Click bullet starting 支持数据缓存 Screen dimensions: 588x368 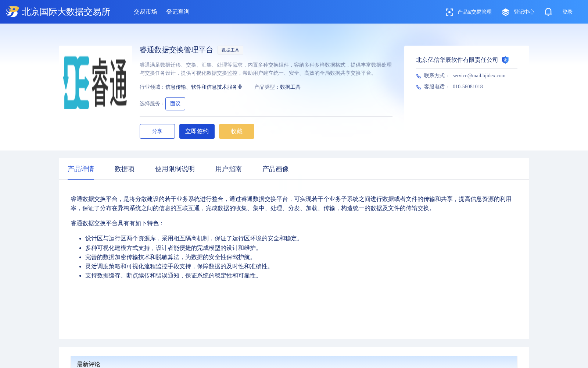coord(173,276)
